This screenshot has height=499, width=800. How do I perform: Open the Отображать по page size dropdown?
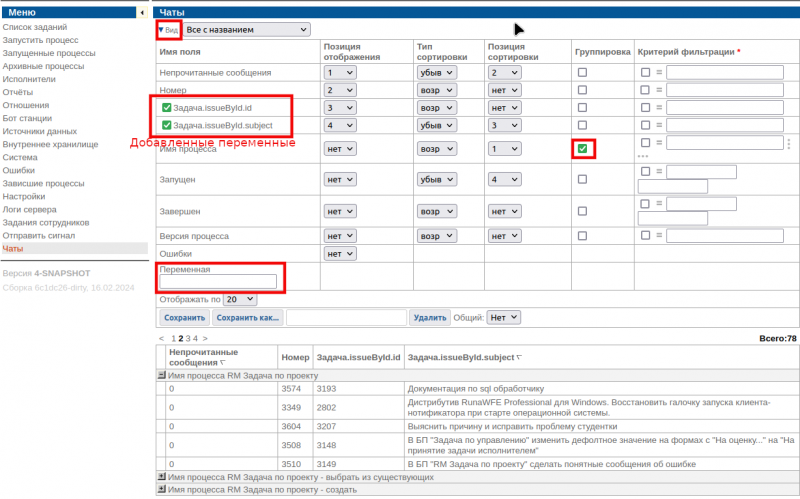coord(240,299)
